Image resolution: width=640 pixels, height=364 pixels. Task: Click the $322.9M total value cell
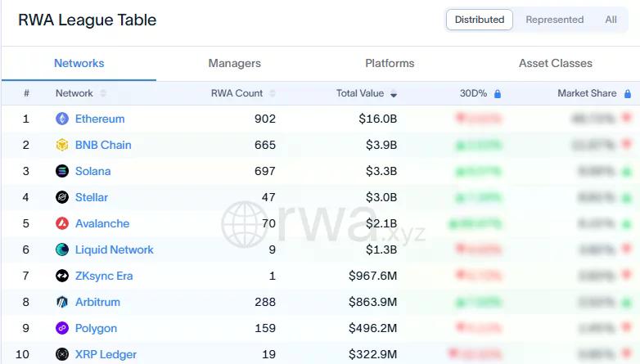372,354
